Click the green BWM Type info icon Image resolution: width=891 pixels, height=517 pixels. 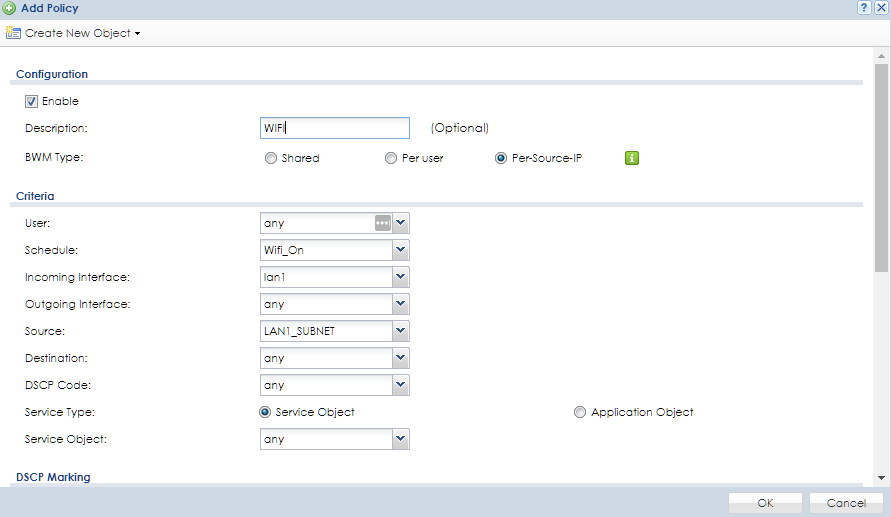tap(632, 158)
